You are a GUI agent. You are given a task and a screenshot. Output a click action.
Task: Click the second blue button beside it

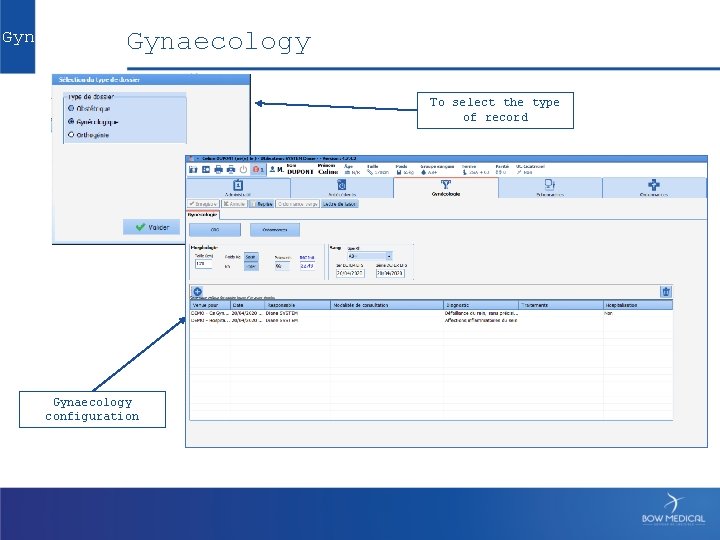click(275, 230)
